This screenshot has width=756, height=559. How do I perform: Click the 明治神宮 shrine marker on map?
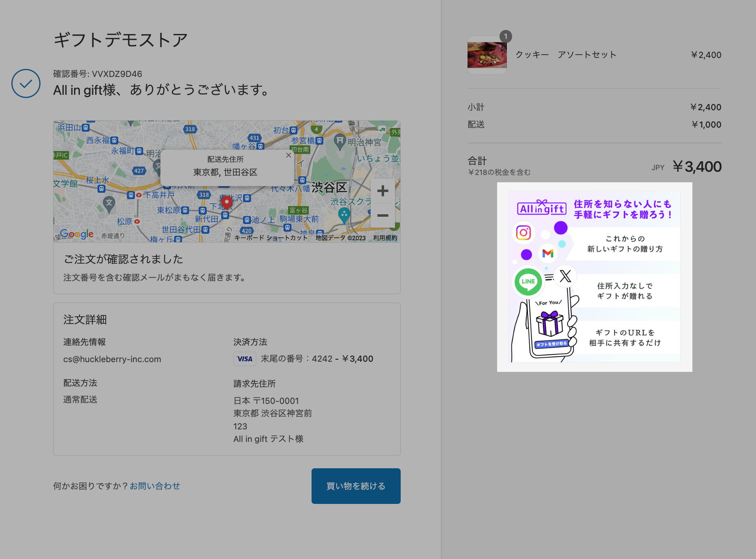click(340, 141)
